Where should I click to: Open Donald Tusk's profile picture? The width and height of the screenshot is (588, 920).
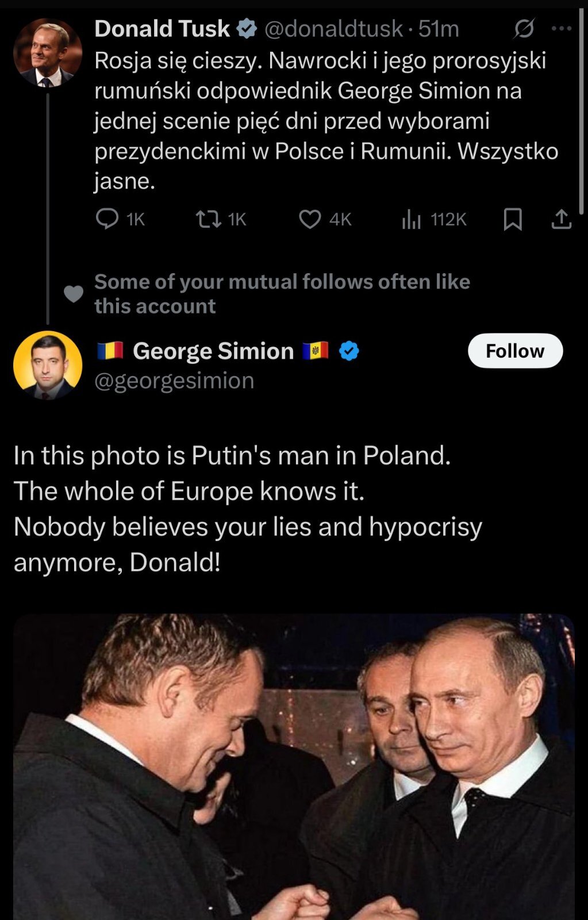pos(47,53)
